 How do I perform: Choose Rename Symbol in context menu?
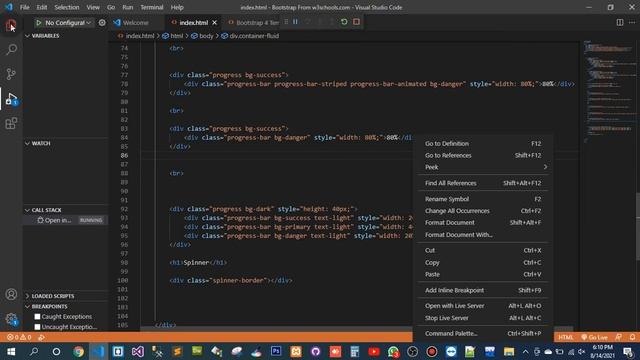pyautogui.click(x=482, y=199)
